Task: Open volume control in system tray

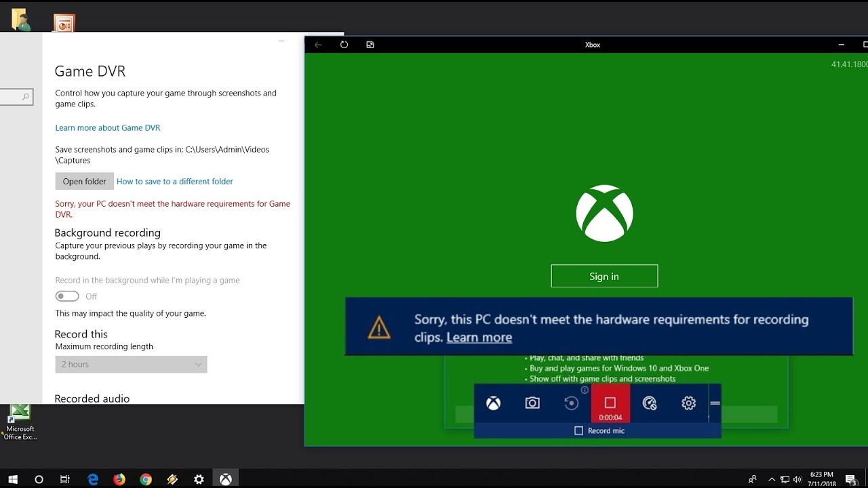Action: point(797,479)
